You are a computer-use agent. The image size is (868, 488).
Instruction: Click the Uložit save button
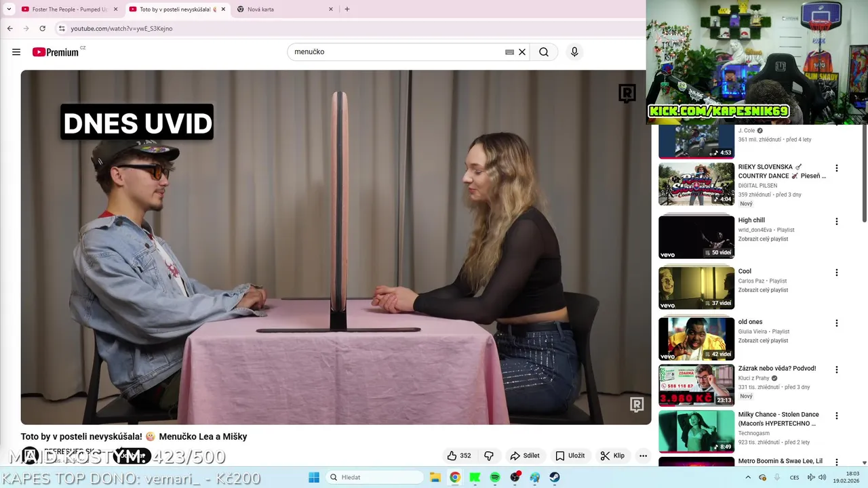570,455
